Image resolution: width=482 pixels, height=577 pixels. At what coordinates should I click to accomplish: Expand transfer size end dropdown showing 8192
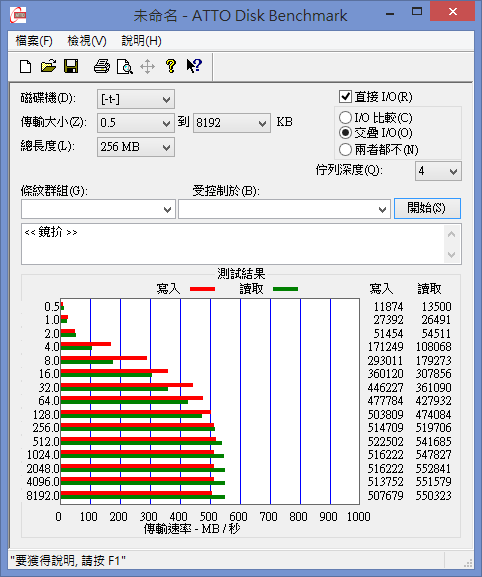pyautogui.click(x=232, y=123)
